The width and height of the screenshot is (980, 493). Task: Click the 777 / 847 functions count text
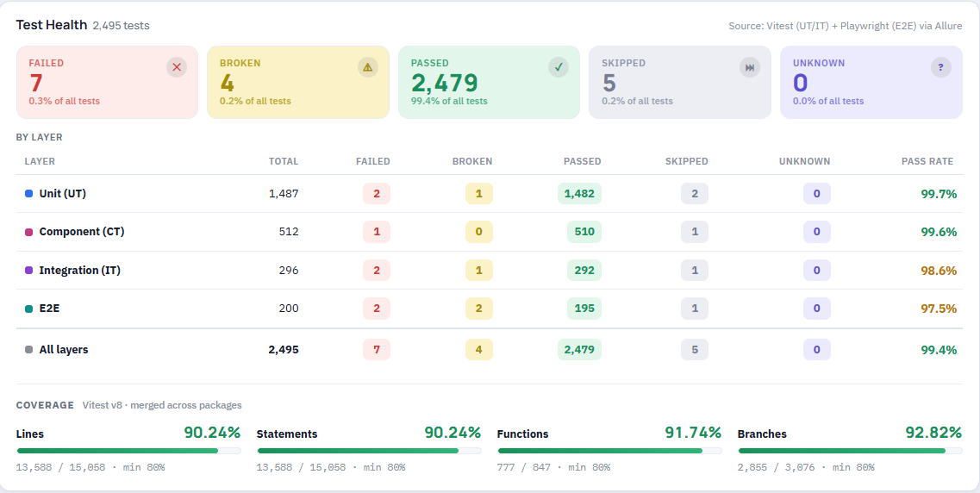click(x=553, y=467)
